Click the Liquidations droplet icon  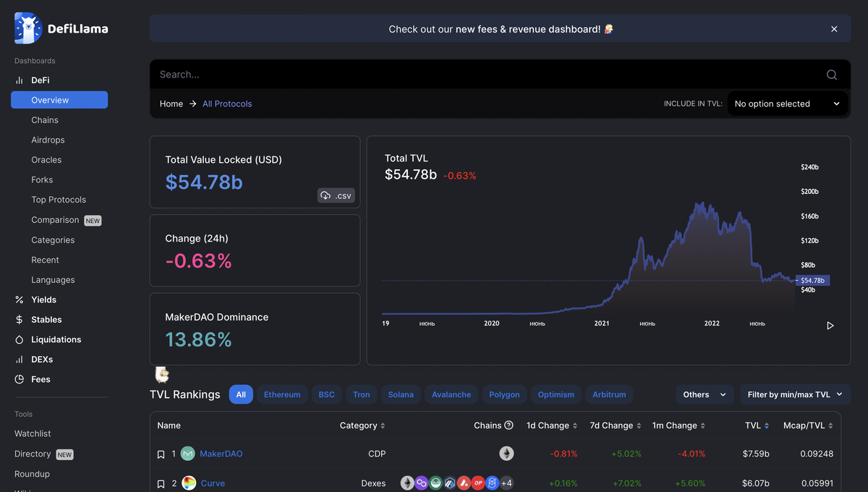(20, 339)
